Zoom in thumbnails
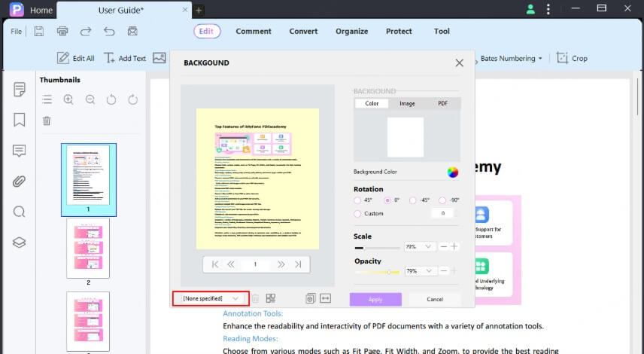The width and height of the screenshot is (644, 354). (x=68, y=99)
